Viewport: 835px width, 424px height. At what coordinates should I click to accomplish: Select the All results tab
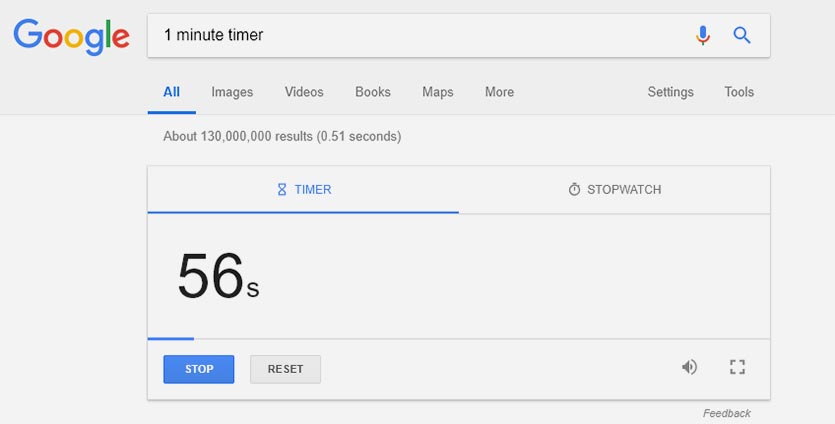(171, 92)
